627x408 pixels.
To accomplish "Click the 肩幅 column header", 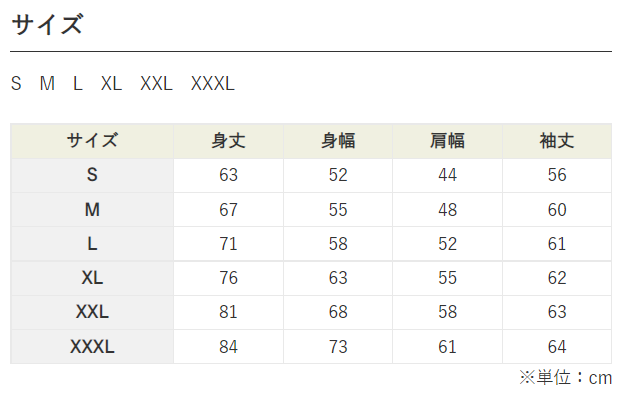I will [x=447, y=141].
